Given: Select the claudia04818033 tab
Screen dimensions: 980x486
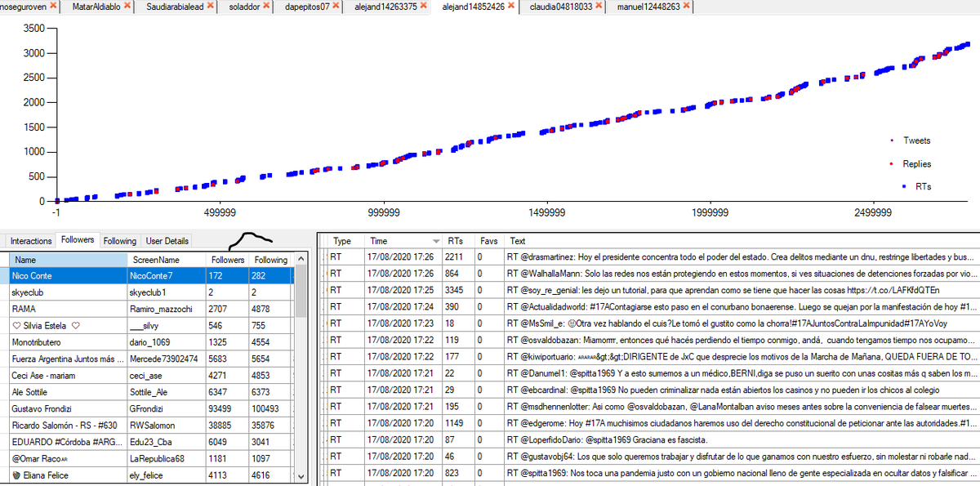Looking at the screenshot, I should click(x=561, y=7).
